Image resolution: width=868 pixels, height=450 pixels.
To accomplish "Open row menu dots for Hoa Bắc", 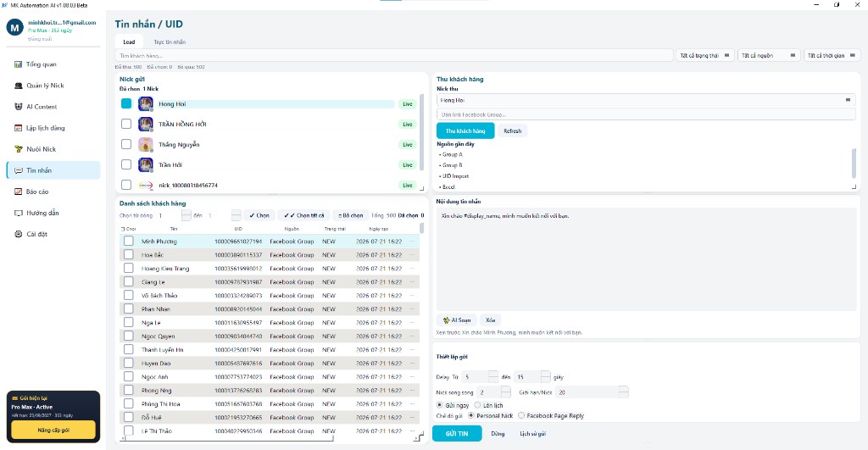I will pyautogui.click(x=412, y=254).
